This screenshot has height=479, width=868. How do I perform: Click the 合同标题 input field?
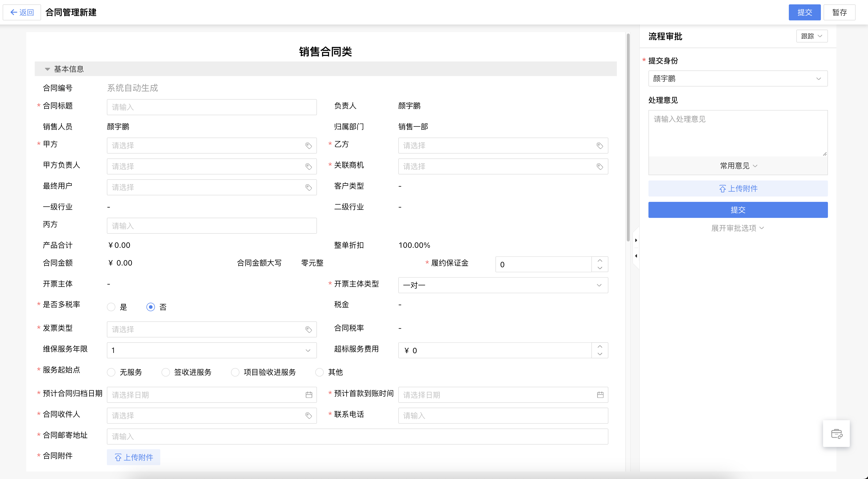pos(212,107)
